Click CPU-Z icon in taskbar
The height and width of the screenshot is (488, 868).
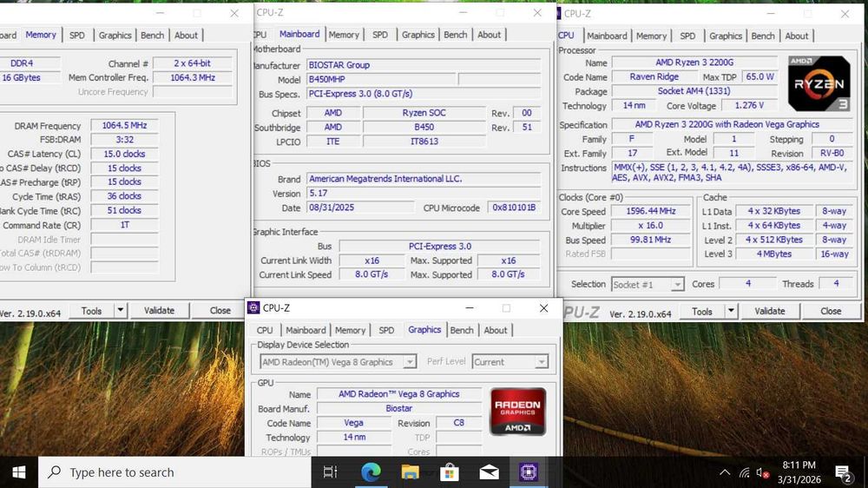click(528, 472)
